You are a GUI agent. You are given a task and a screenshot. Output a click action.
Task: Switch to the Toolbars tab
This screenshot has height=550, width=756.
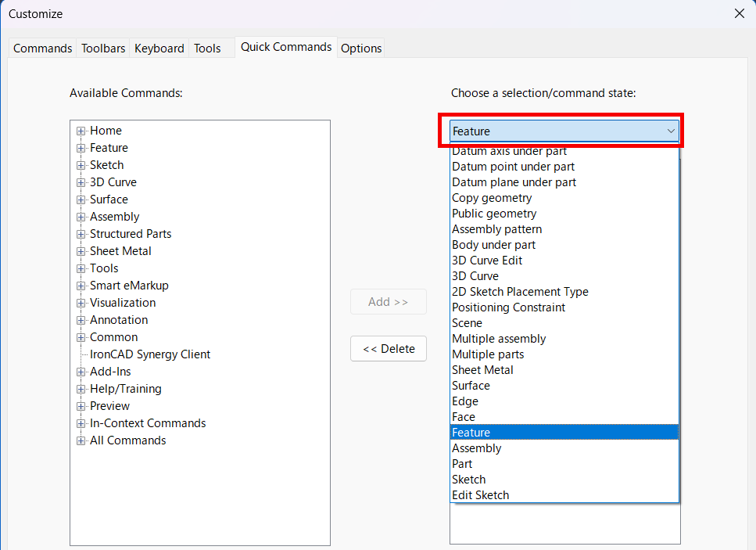click(103, 49)
